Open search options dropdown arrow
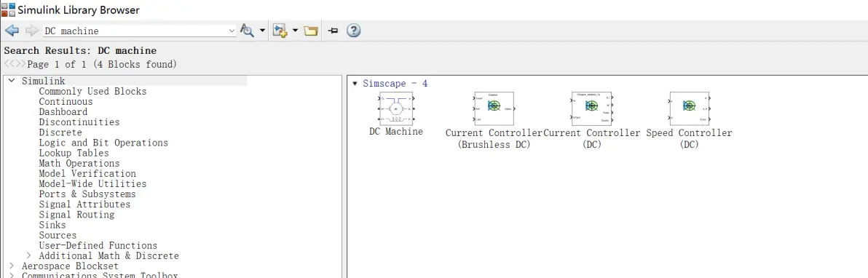Image resolution: width=868 pixels, height=278 pixels. (262, 31)
